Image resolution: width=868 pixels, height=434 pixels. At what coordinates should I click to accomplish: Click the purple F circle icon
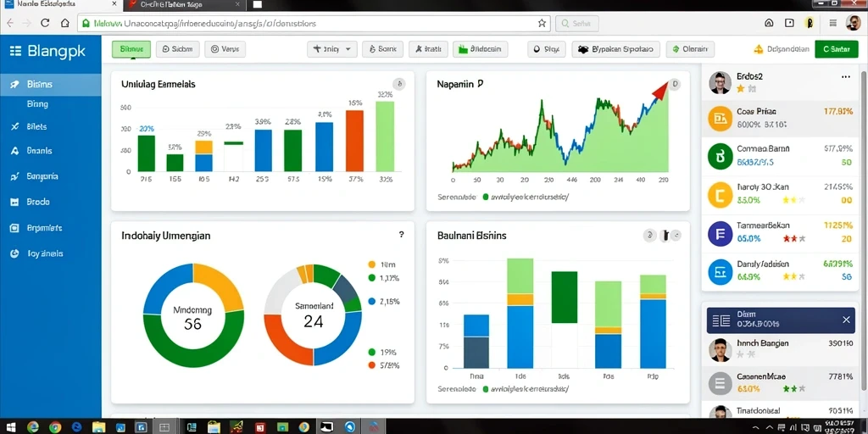pyautogui.click(x=721, y=233)
